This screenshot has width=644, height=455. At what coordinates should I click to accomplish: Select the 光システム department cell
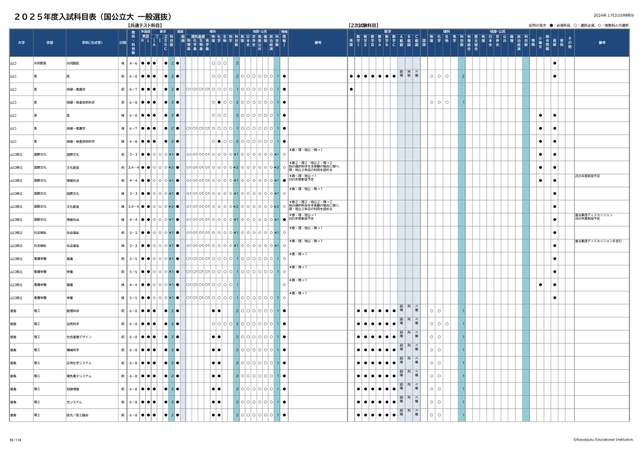76,401
